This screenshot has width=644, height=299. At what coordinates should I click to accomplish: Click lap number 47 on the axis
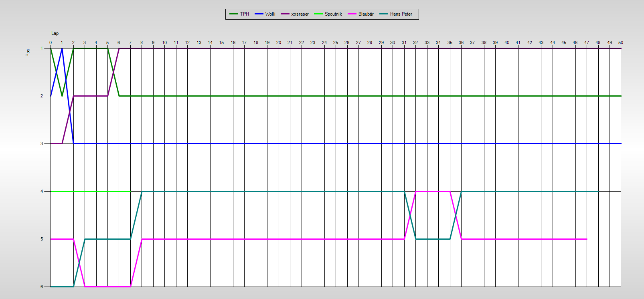point(587,42)
